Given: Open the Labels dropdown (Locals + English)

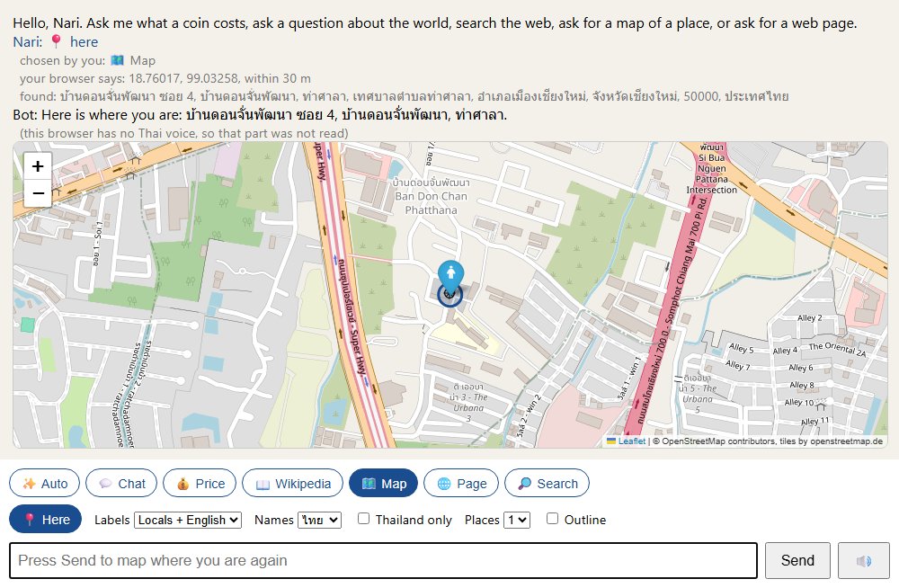Looking at the screenshot, I should point(188,520).
